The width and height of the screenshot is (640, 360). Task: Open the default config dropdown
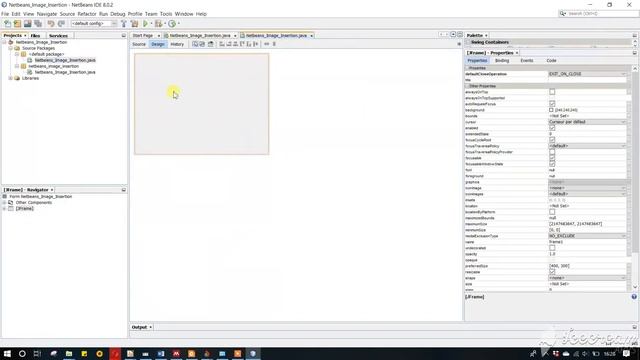click(x=94, y=24)
